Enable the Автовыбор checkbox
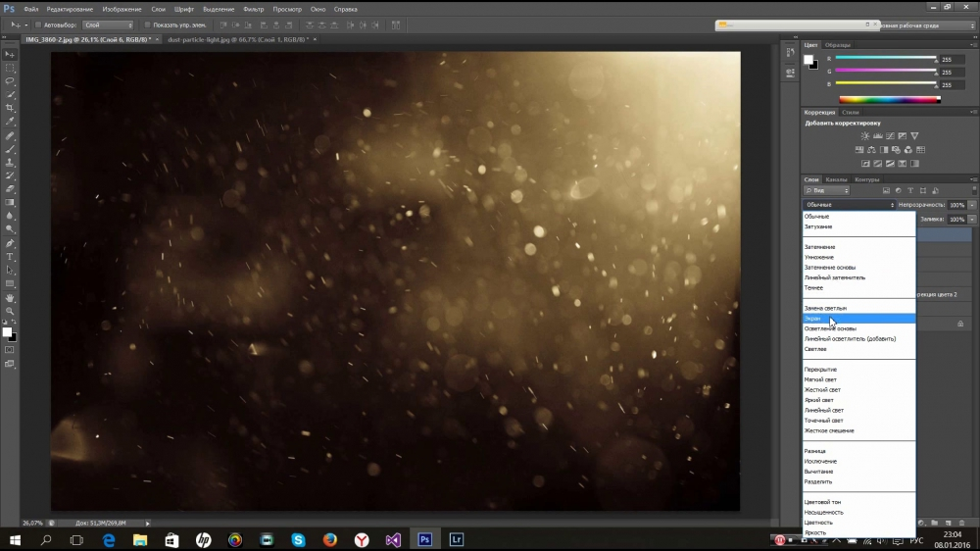Viewport: 980px width, 551px height. point(38,25)
